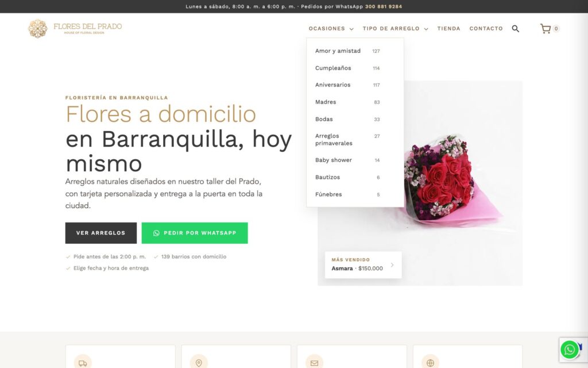
Task: Go to the Tienda page
Action: point(448,29)
